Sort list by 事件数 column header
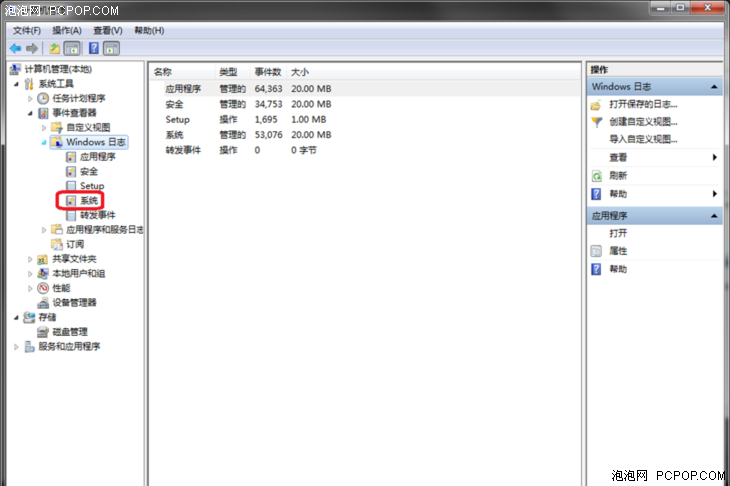Viewport: 730px width, 486px height. point(268,72)
